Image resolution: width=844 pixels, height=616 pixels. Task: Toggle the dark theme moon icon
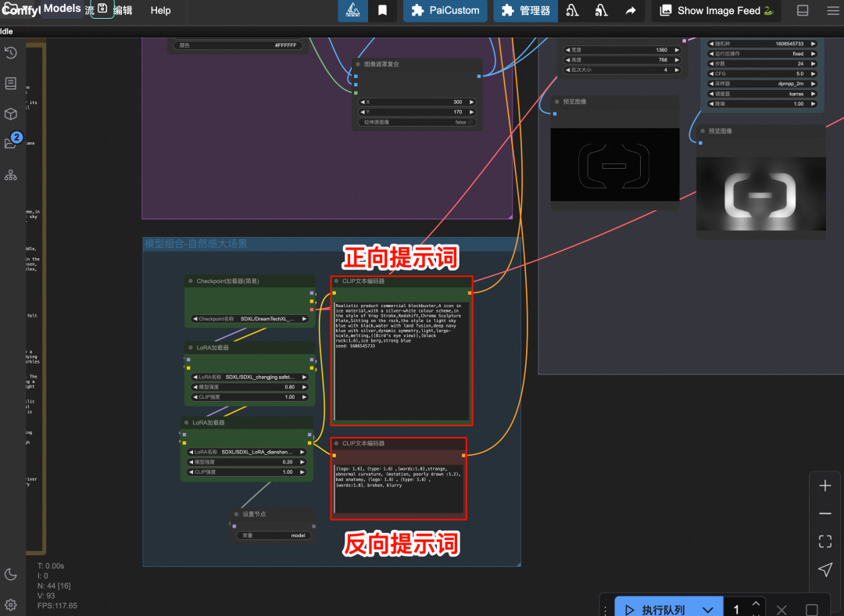pos(11,575)
